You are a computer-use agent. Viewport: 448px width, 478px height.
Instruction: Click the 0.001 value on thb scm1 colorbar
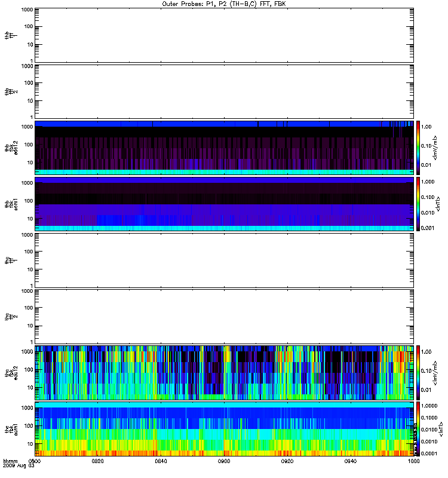(x=427, y=228)
